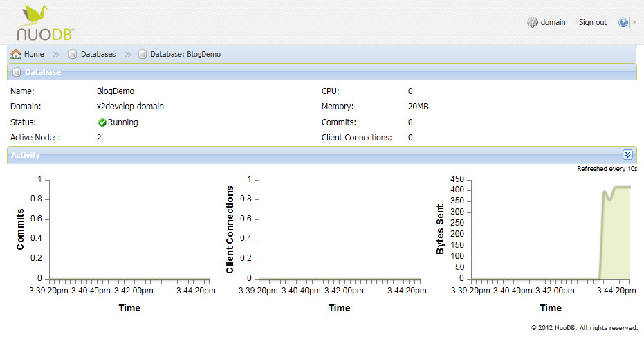Click the 2012 NuoDB copyright footer text
The image size is (644, 337).
click(585, 328)
